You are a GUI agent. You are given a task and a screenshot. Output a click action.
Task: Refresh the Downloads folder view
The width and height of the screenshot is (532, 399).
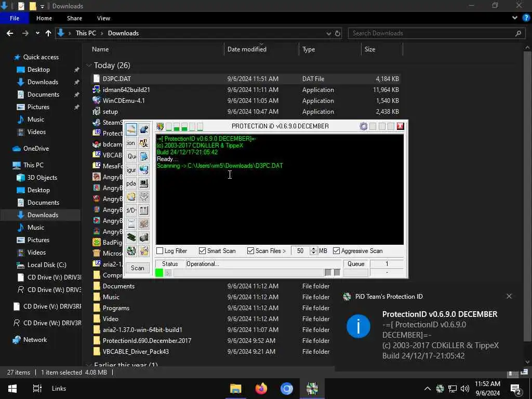[x=338, y=33]
